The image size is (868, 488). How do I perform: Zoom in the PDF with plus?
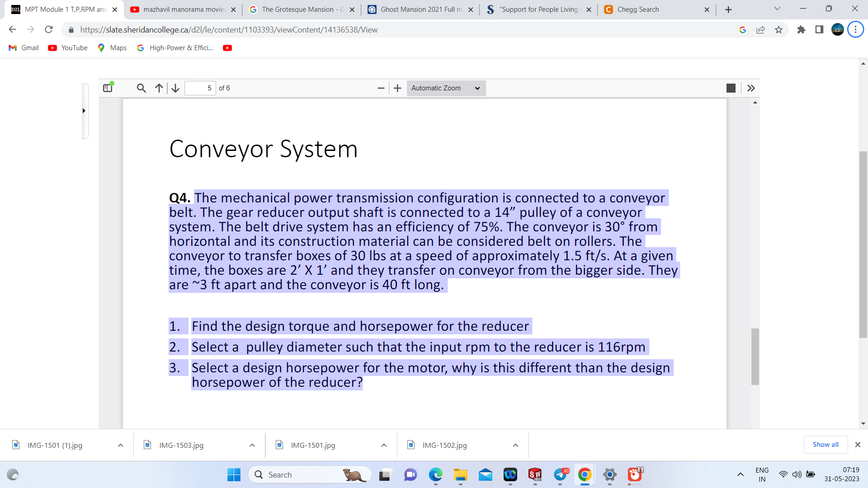397,88
